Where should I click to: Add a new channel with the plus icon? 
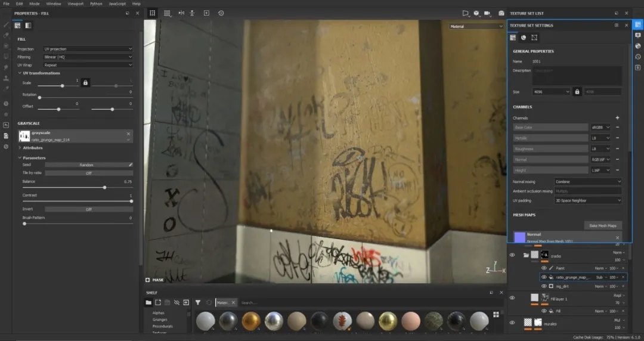coord(617,118)
